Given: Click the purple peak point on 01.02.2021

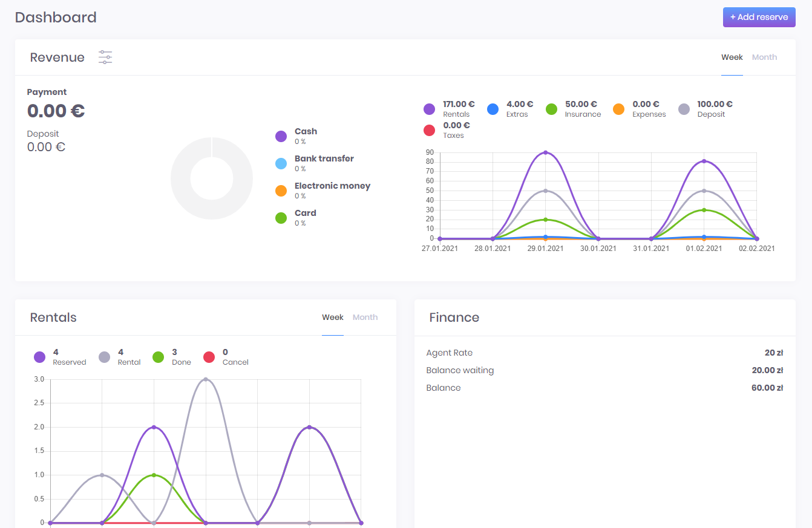Looking at the screenshot, I should pos(704,161).
